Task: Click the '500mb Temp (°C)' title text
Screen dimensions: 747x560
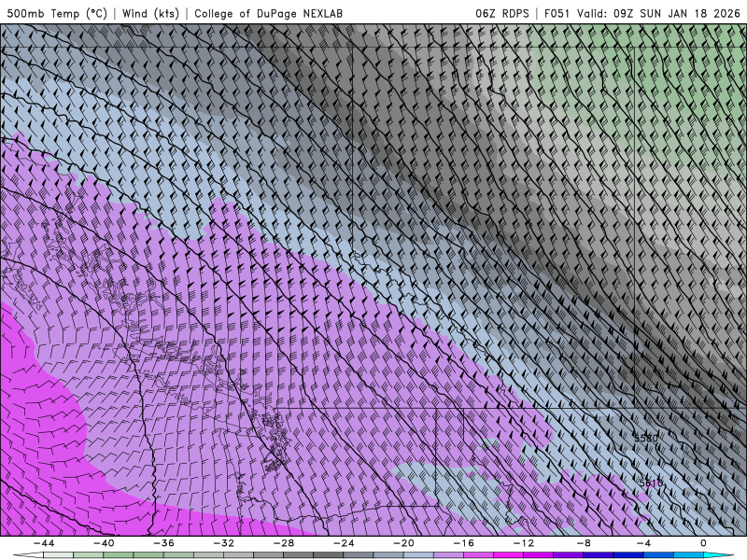Action: pos(57,13)
